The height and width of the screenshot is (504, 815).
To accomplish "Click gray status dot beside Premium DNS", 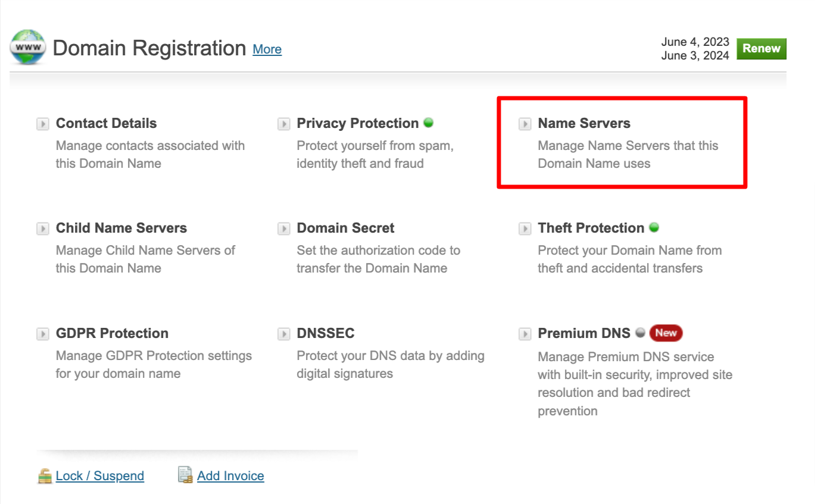I will pos(640,333).
